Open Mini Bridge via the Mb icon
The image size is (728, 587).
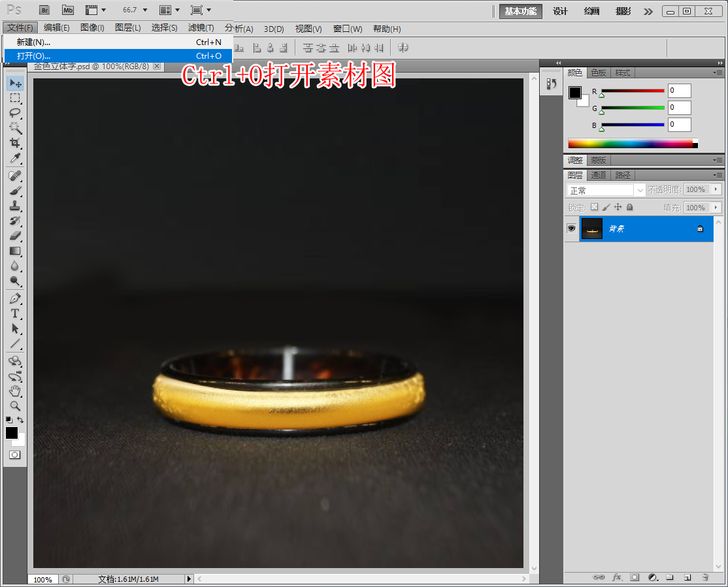click(68, 10)
